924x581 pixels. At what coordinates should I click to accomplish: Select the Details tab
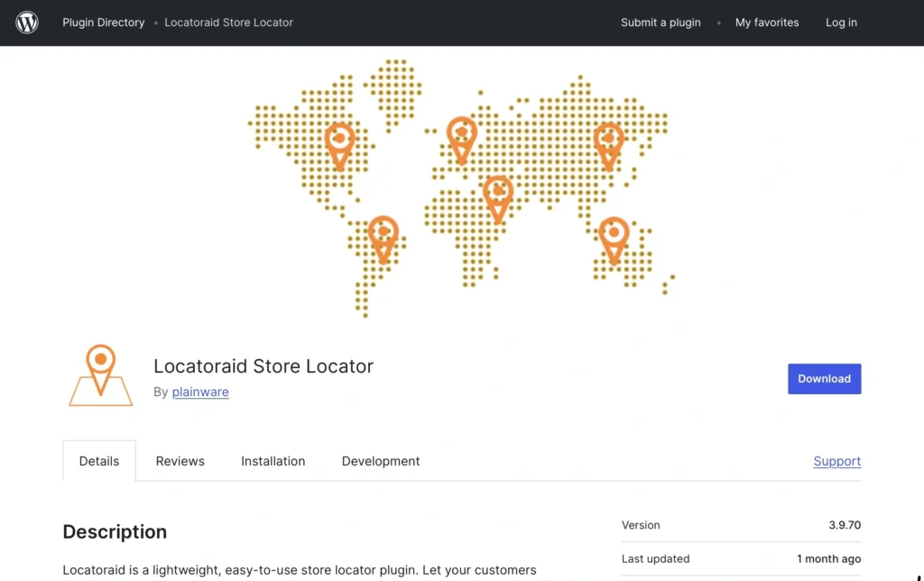pyautogui.click(x=99, y=461)
